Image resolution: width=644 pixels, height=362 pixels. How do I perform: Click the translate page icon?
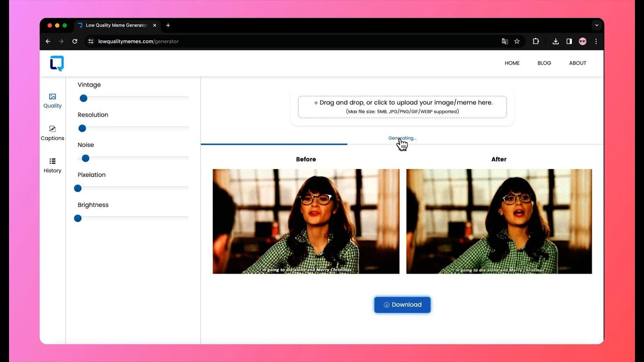pos(505,41)
